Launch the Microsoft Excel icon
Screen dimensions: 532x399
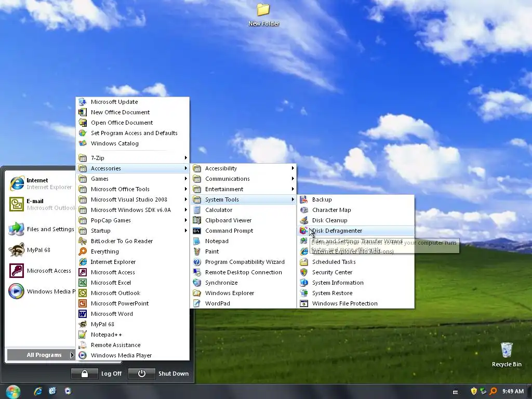(83, 283)
